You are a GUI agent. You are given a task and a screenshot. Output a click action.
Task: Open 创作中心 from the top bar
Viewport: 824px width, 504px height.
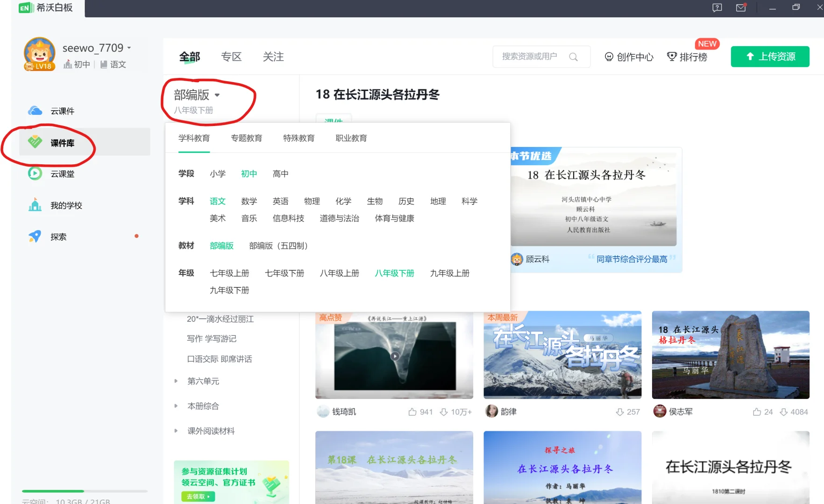coord(628,56)
